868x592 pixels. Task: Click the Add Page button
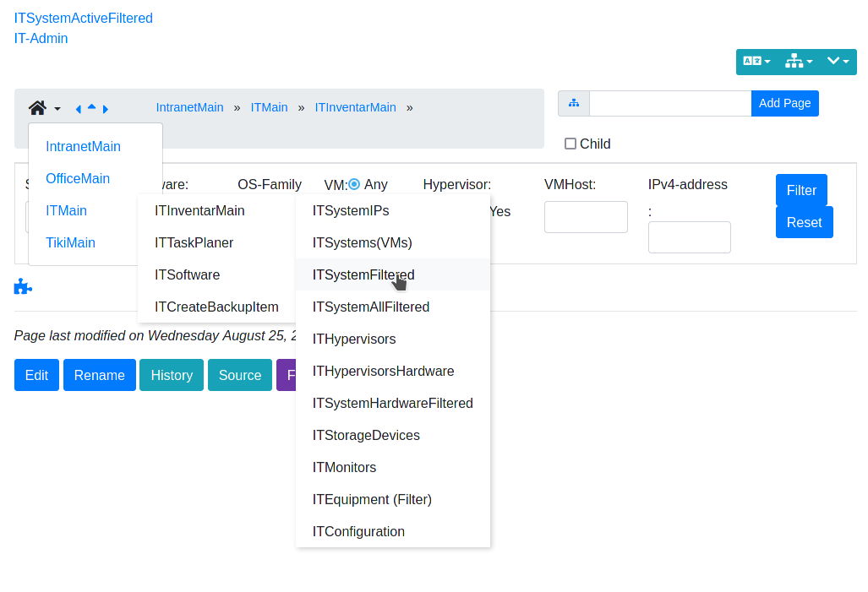click(x=784, y=104)
